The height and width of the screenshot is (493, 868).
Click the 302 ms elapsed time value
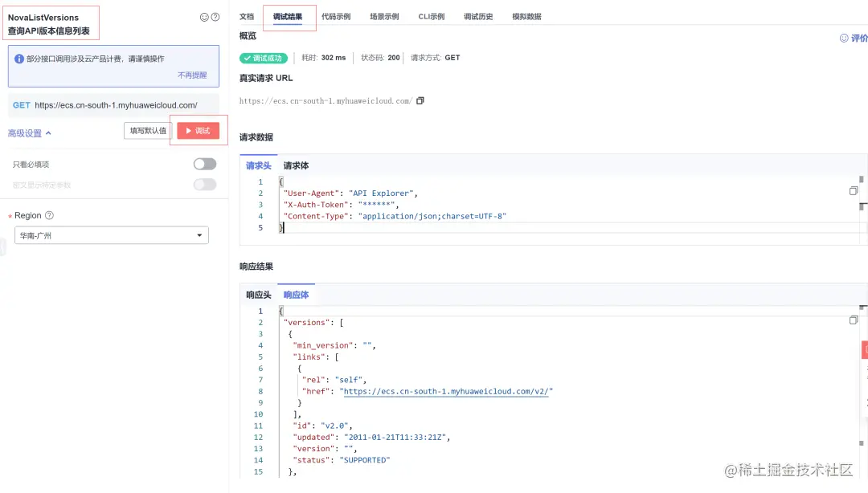pyautogui.click(x=334, y=58)
